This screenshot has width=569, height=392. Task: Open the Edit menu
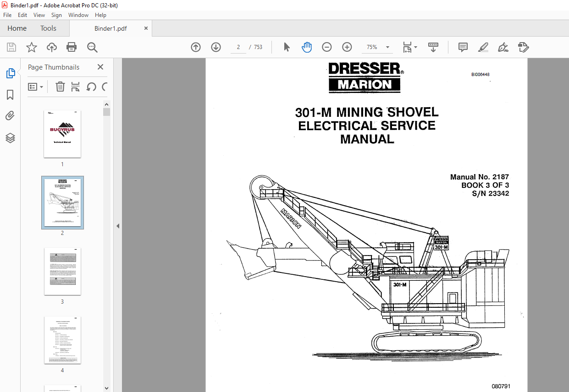tap(22, 15)
